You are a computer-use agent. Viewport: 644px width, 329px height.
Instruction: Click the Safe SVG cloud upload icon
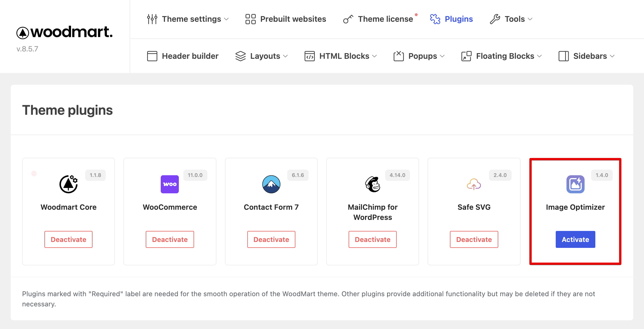pyautogui.click(x=474, y=184)
